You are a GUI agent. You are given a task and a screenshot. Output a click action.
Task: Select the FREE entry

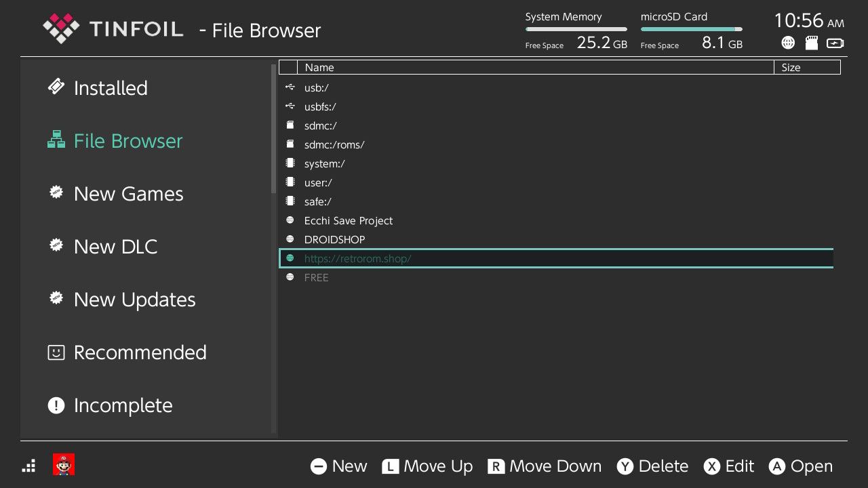coord(556,277)
